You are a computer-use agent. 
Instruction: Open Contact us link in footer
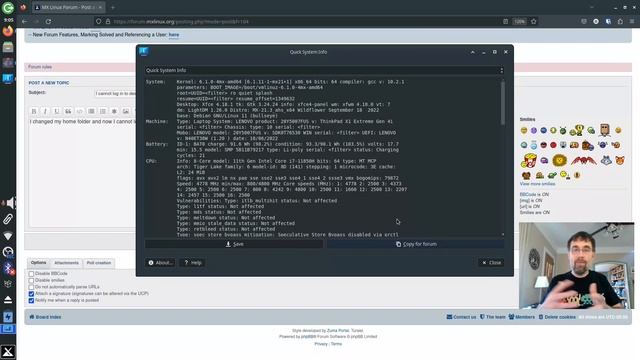pyautogui.click(x=462, y=317)
